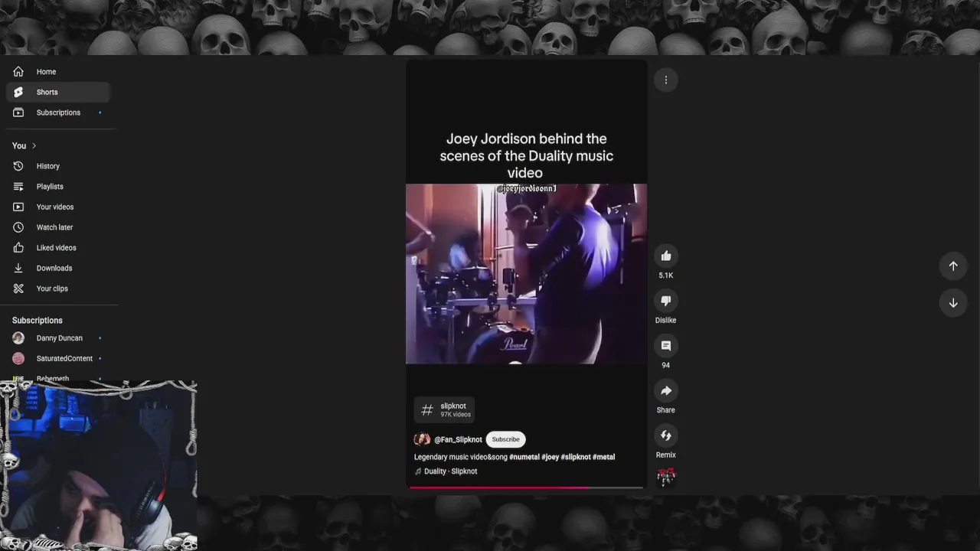
Task: Open the slipknot hashtag chip
Action: point(445,410)
